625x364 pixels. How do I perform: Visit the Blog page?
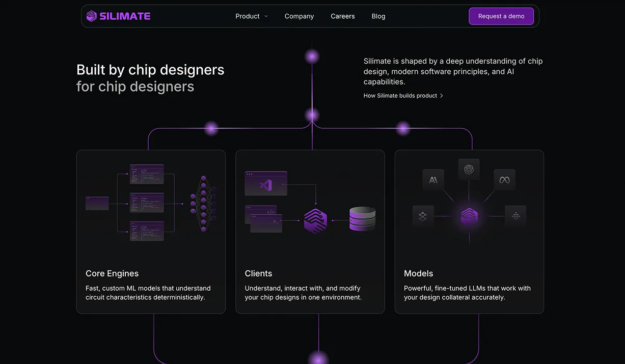click(378, 16)
